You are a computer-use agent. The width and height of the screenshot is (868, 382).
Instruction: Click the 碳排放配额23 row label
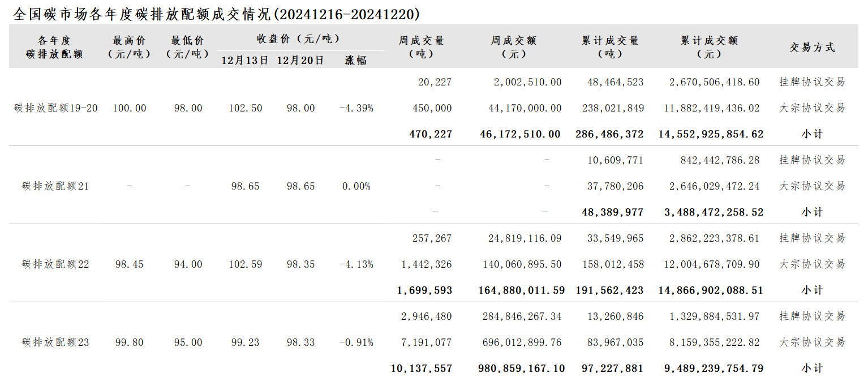(55, 342)
